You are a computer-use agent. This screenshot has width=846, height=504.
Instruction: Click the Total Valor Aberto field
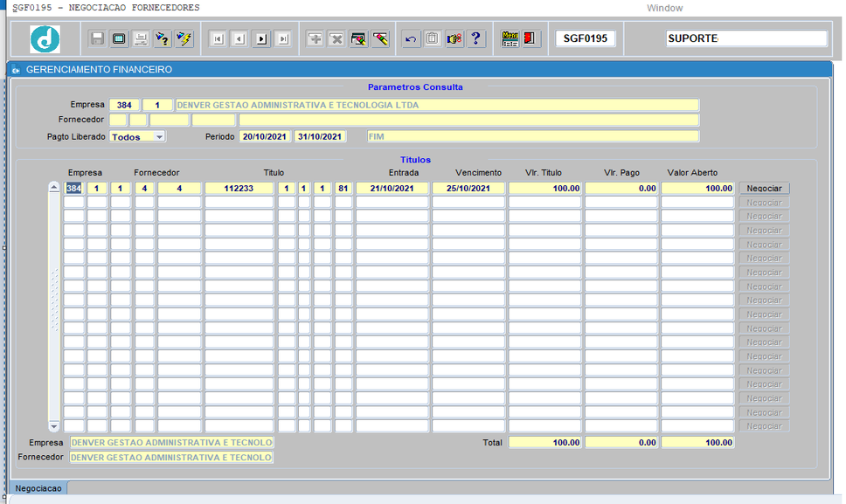click(x=697, y=443)
